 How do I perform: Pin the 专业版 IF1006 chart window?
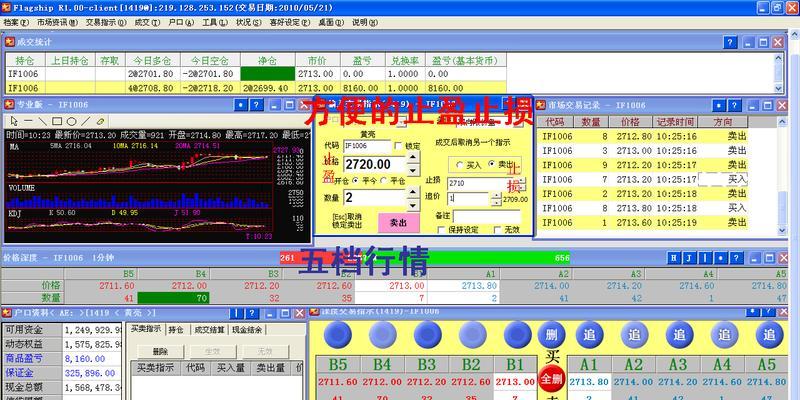tap(241, 105)
